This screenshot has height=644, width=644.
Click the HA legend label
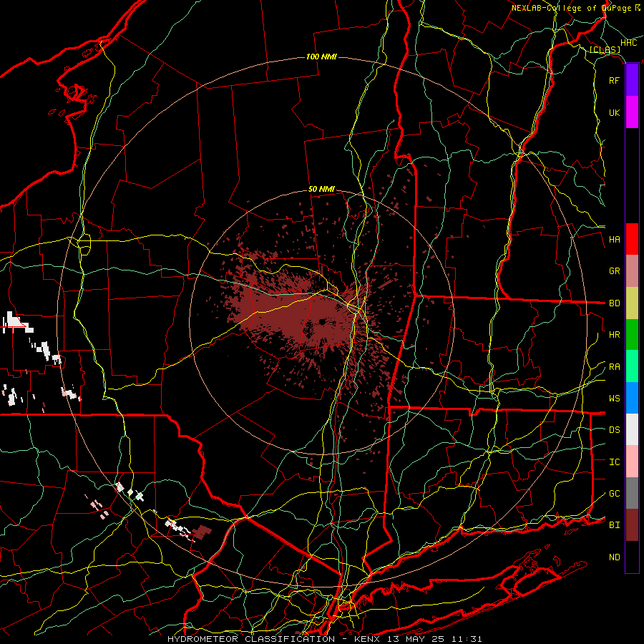tap(614, 239)
